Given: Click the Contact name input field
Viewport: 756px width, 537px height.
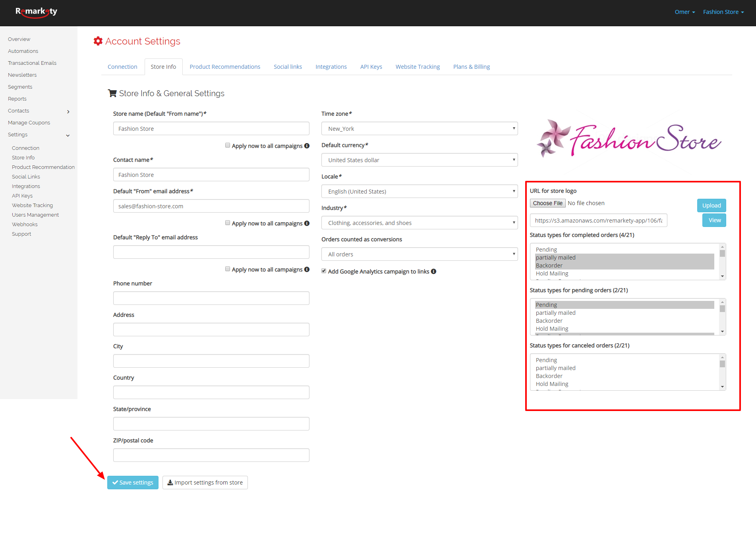Looking at the screenshot, I should (211, 174).
